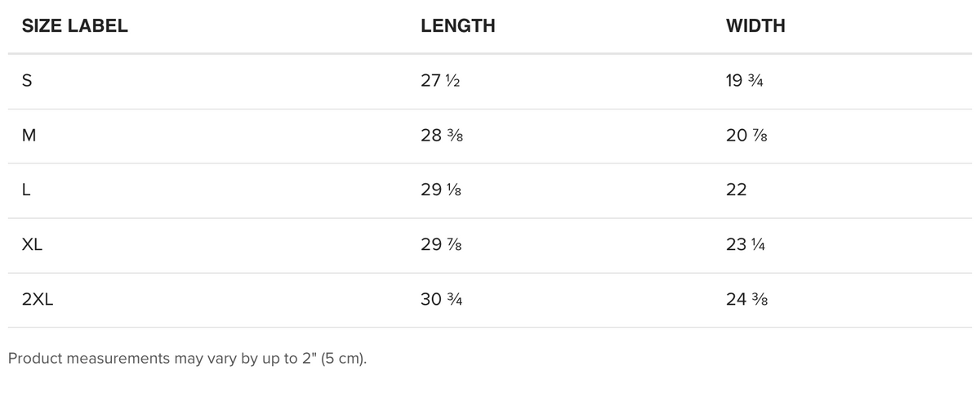Select the M size label
Viewport: 980px width, 393px height.
[29, 136]
